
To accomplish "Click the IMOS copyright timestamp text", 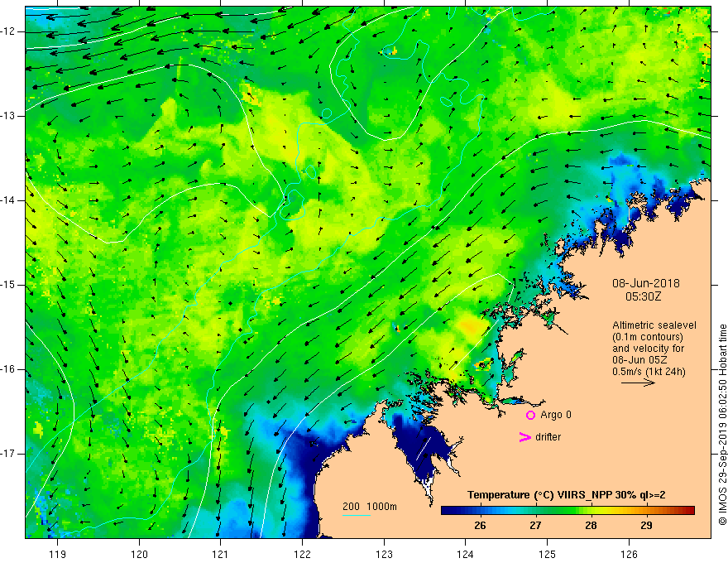I will 722,425.
